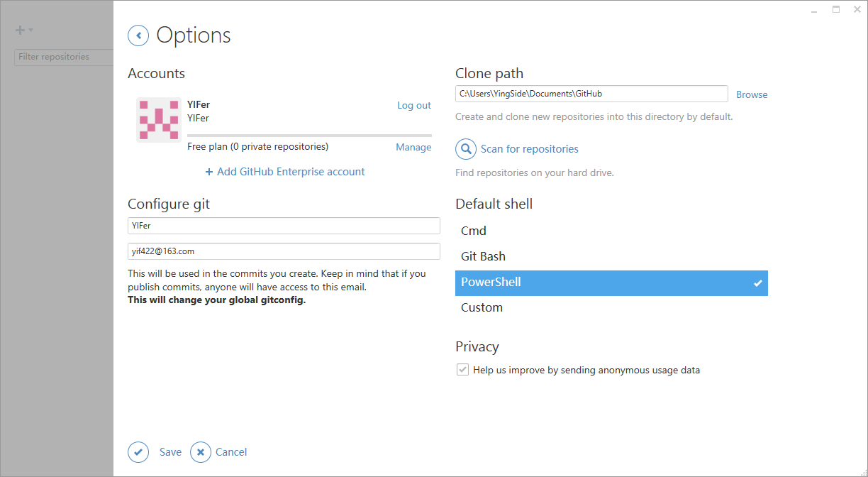Click the Cancel X circle icon
Screen dimensions: 868x477
[201, 452]
